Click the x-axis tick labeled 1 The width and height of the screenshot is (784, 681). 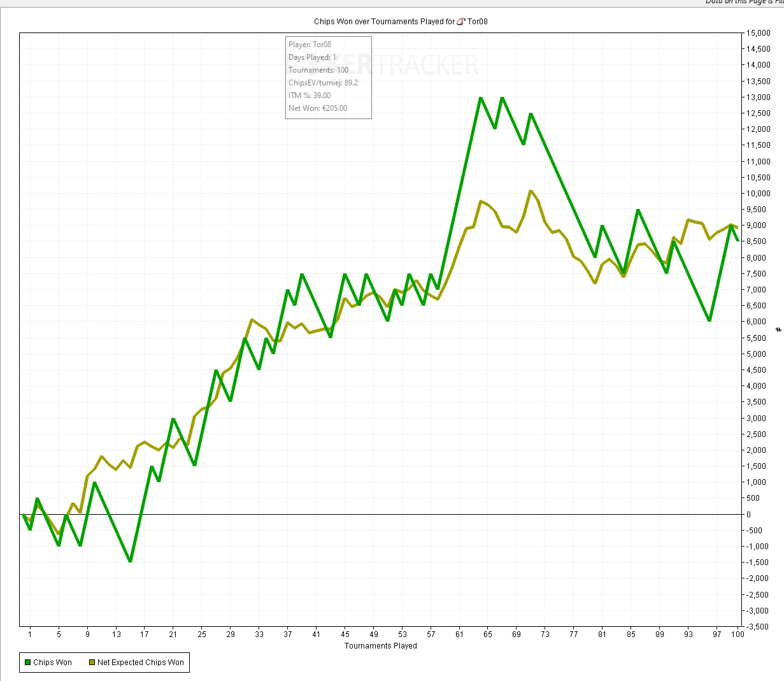coord(30,634)
